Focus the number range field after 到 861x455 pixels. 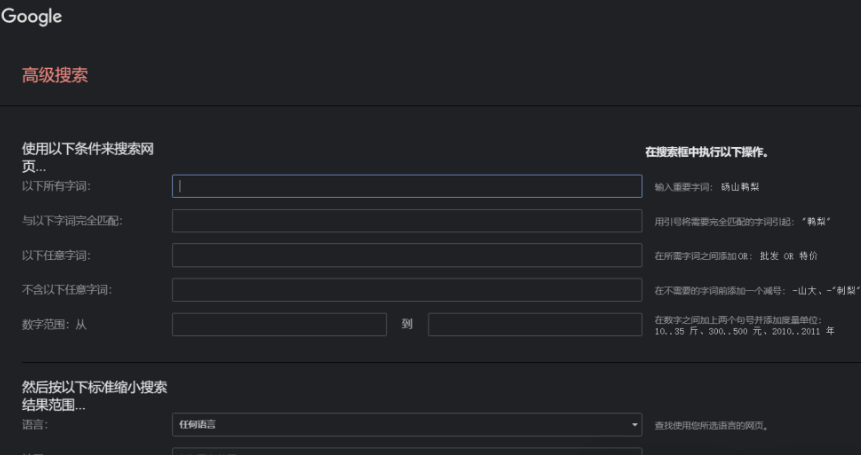coord(535,325)
